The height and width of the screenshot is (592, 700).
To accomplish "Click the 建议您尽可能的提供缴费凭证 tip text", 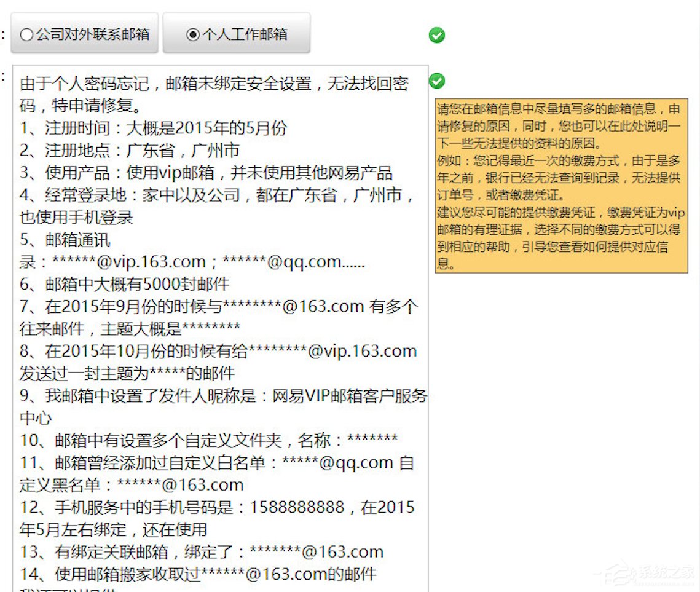I will pyautogui.click(x=559, y=214).
